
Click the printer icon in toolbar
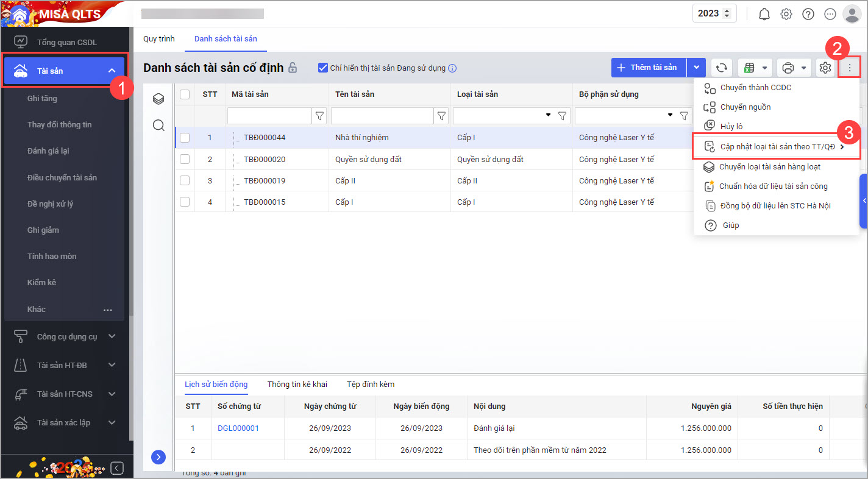(x=788, y=68)
